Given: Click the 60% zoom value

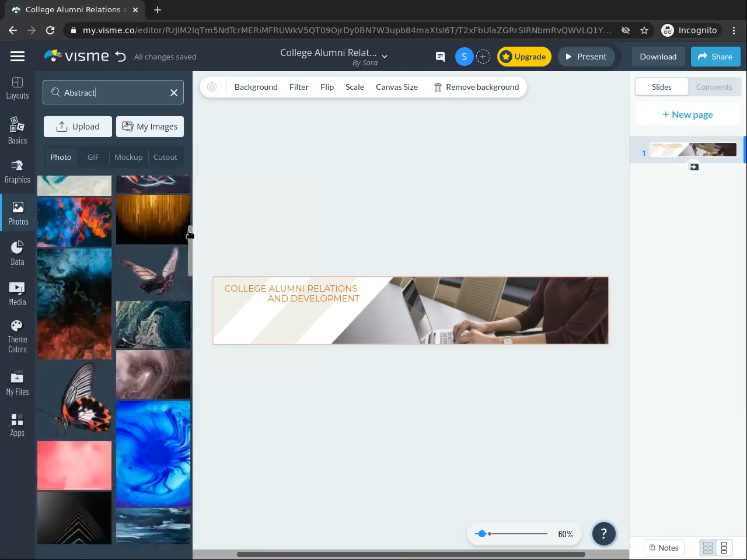Looking at the screenshot, I should click(566, 534).
